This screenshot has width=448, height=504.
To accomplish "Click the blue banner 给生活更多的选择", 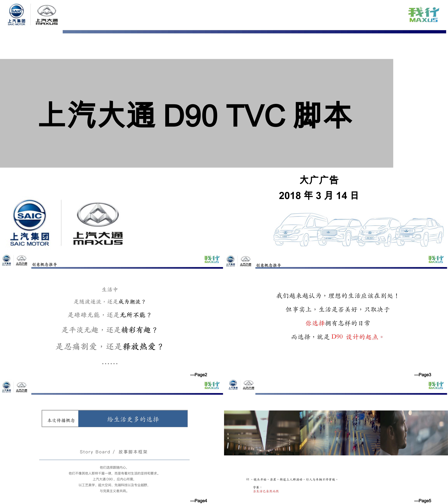I will tap(133, 418).
